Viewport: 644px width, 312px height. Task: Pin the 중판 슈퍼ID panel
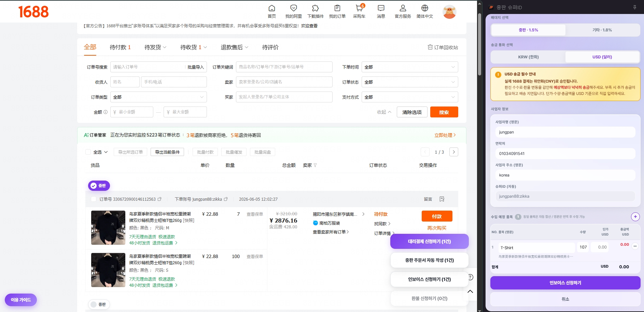(635, 7)
